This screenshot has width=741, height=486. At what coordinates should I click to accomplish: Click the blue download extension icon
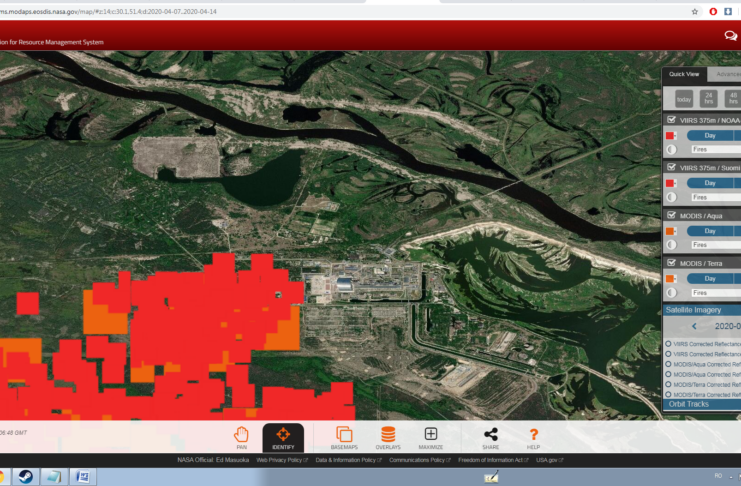[728, 11]
